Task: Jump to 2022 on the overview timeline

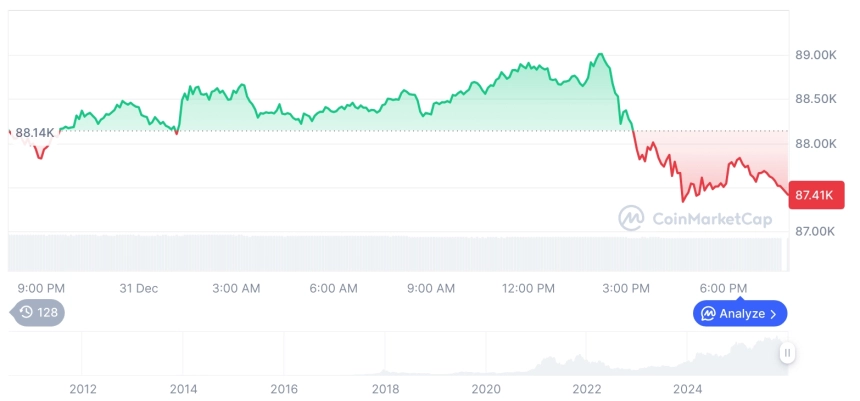Action: [587, 388]
